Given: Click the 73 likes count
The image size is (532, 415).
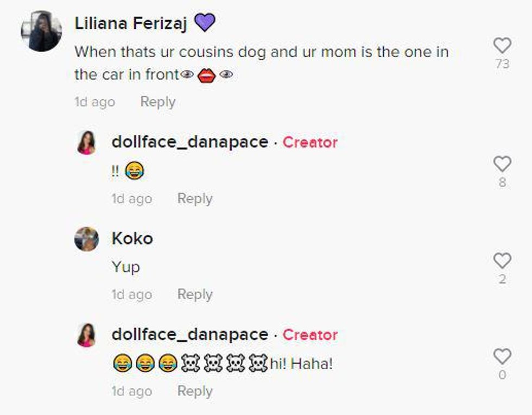Looking at the screenshot, I should point(502,64).
